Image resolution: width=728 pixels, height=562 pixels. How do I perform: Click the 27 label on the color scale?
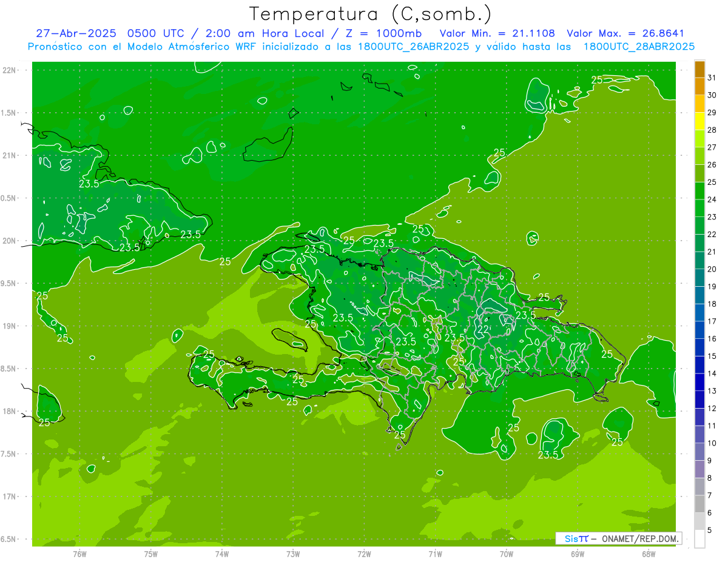[712, 147]
